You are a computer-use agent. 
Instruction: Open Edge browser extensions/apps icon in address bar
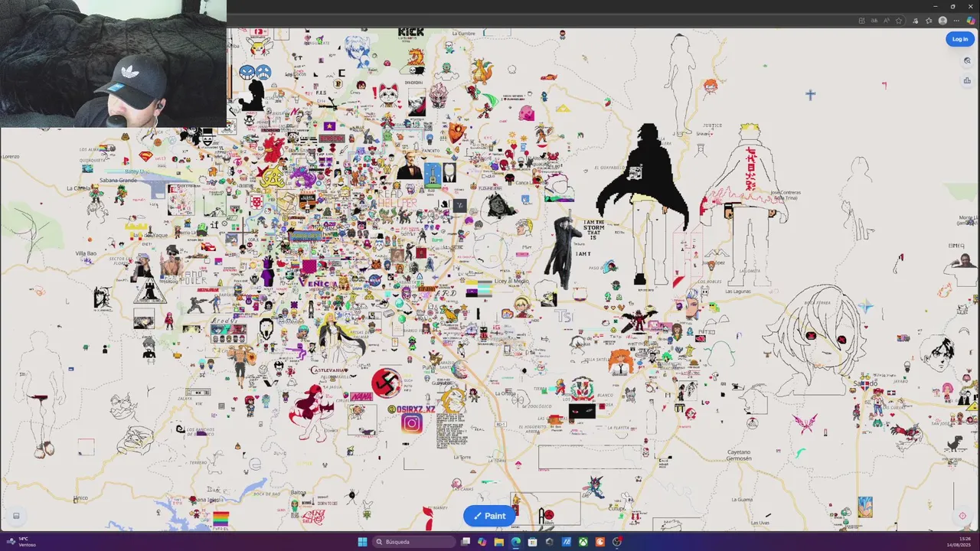(x=861, y=21)
